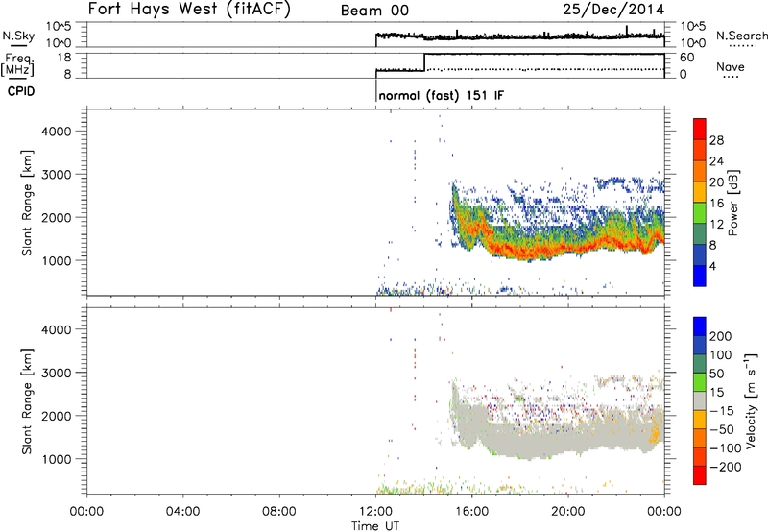768x532 pixels.
Task: Click the '28' power colorbar label
Action: [716, 140]
